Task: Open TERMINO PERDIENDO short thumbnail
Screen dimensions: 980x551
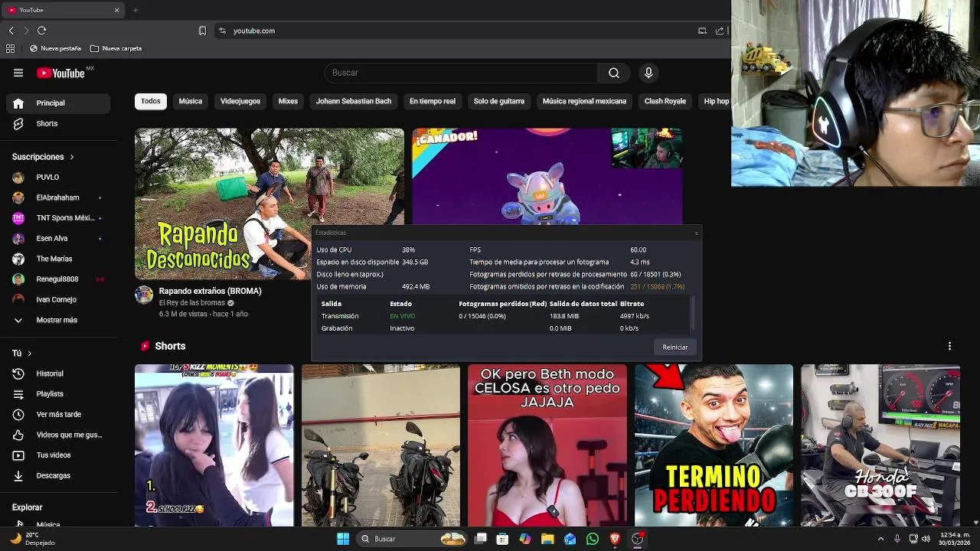Action: coord(714,445)
